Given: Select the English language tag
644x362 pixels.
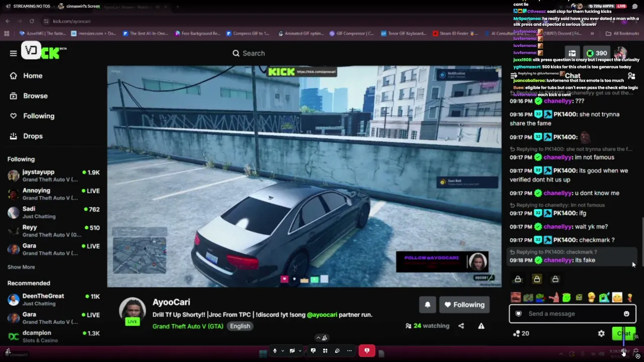Looking at the screenshot, I should tap(240, 326).
